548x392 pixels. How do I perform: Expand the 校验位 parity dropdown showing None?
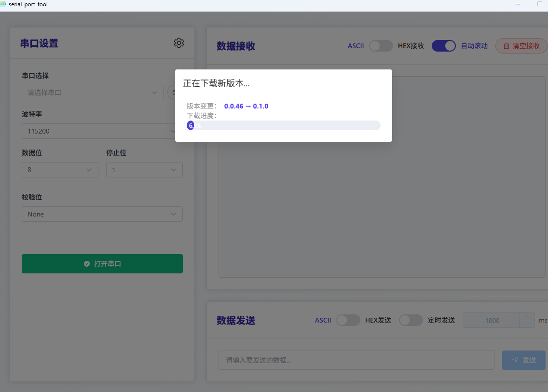pos(102,214)
